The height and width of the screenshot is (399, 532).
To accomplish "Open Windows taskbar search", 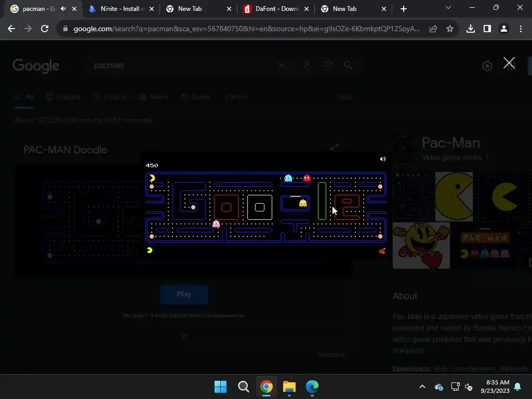I will pos(244,387).
